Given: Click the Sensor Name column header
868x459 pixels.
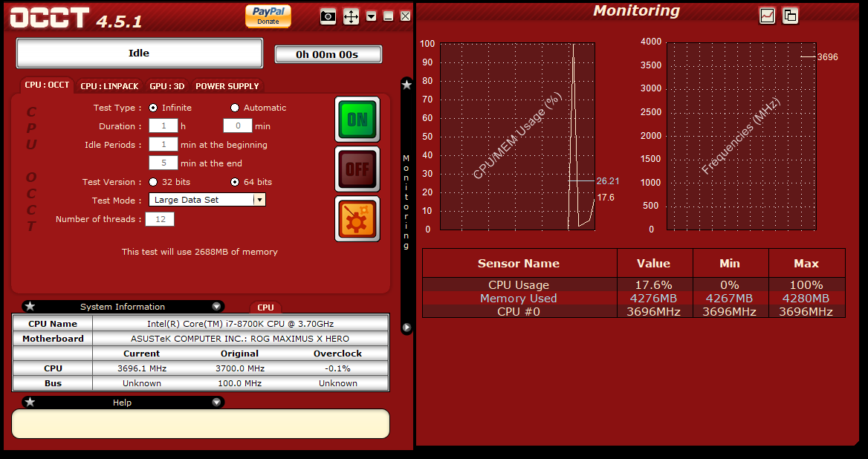Looking at the screenshot, I should click(519, 263).
